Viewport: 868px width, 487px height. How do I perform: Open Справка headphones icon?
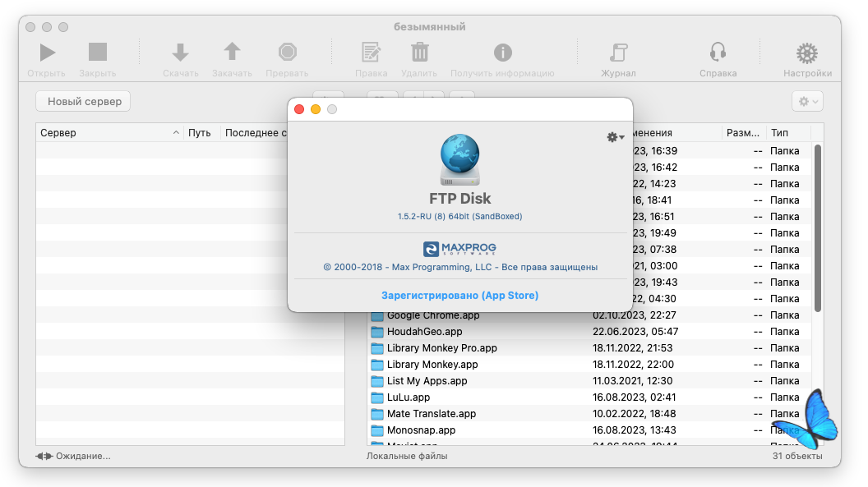pos(718,53)
